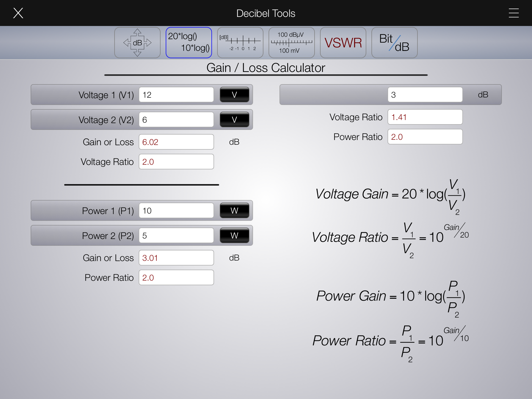This screenshot has height=399, width=532.
Task: Edit the 3 dB input field
Action: [425, 95]
